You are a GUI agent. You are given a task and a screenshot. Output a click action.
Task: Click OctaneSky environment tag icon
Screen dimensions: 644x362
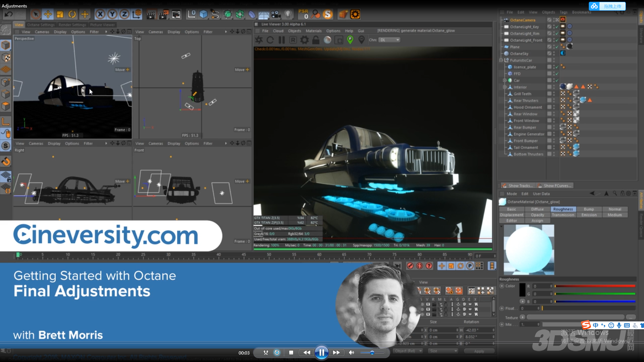tap(563, 53)
